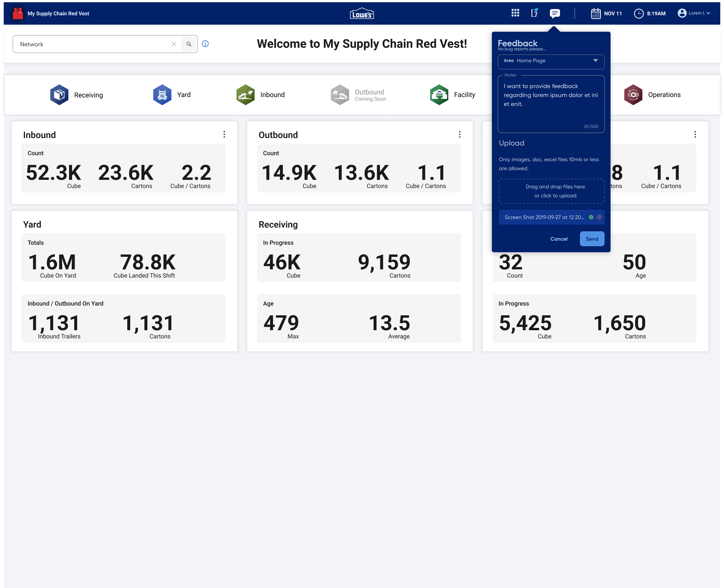Image resolution: width=724 pixels, height=588 pixels.
Task: Click the clock time icon
Action: 639,13
